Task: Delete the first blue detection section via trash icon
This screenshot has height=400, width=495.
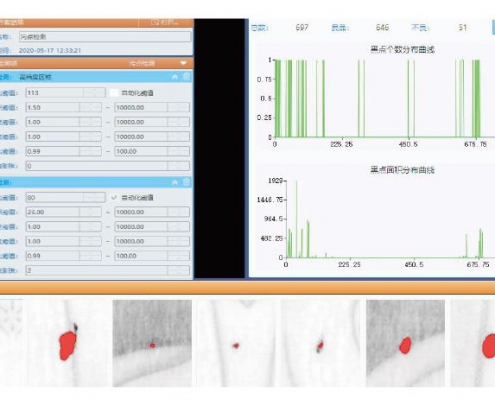Action: [x=186, y=77]
